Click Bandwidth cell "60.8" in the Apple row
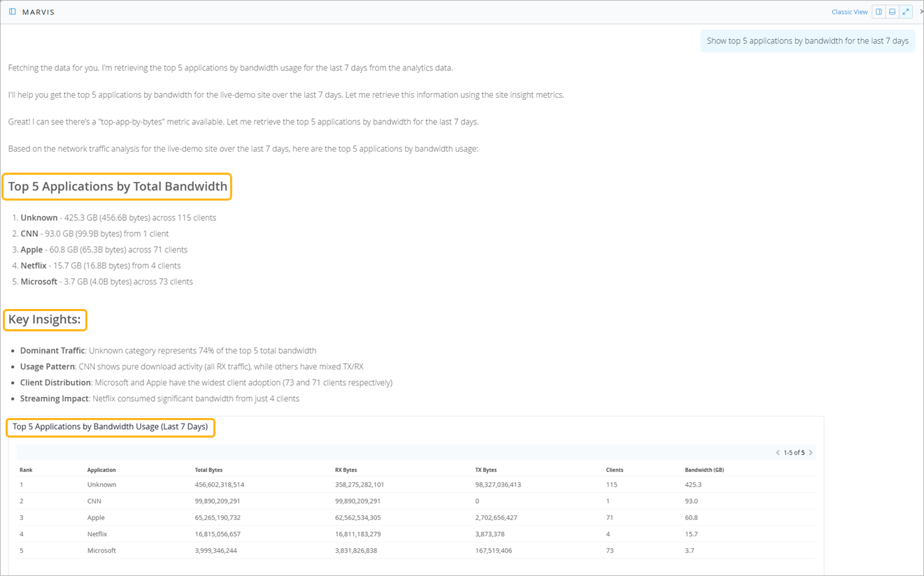Viewport: 924px width, 576px height. [691, 518]
